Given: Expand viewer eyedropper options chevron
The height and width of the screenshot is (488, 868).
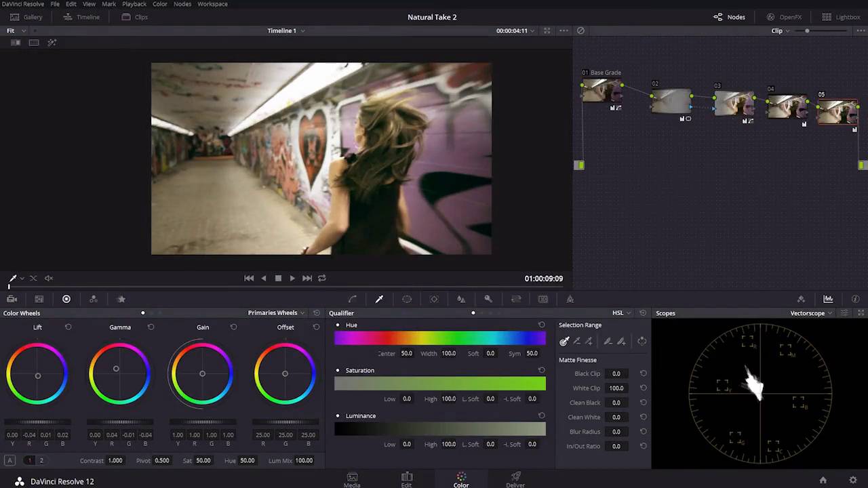Looking at the screenshot, I should [22, 278].
